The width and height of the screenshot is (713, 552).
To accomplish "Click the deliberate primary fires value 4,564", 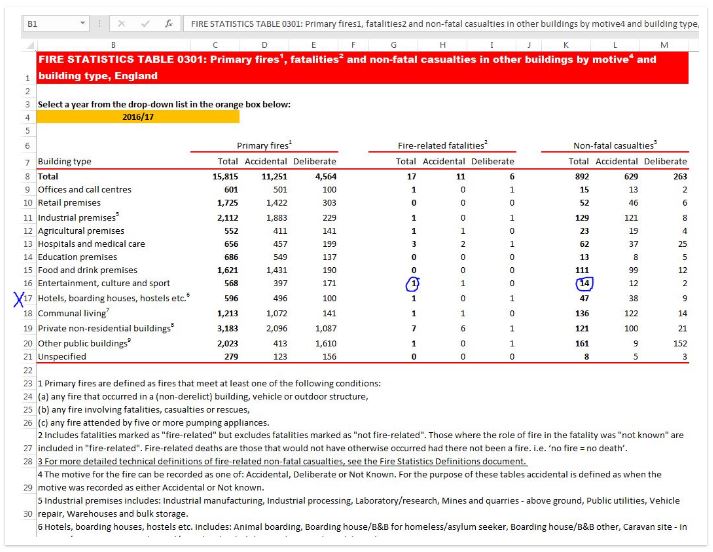I will 326,176.
